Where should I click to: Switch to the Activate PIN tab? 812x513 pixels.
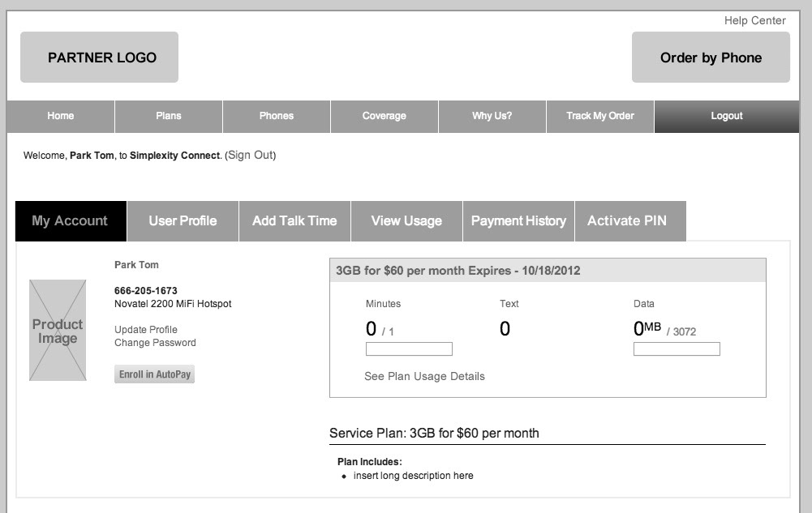coord(627,221)
